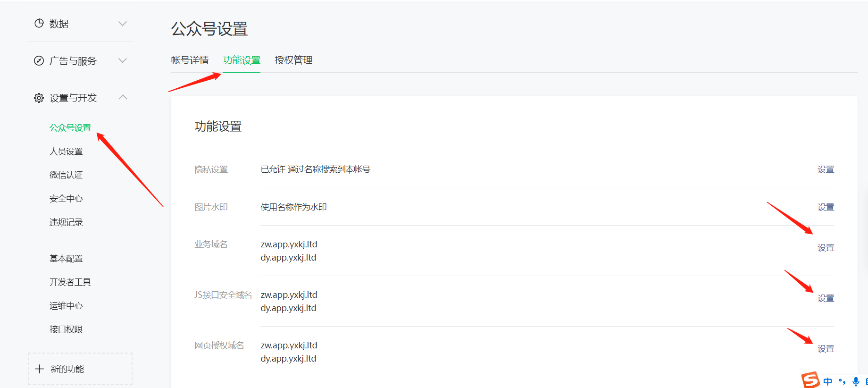The height and width of the screenshot is (388, 868).
Task: Click 设置 for the 网页授权域名 row
Action: pyautogui.click(x=826, y=348)
